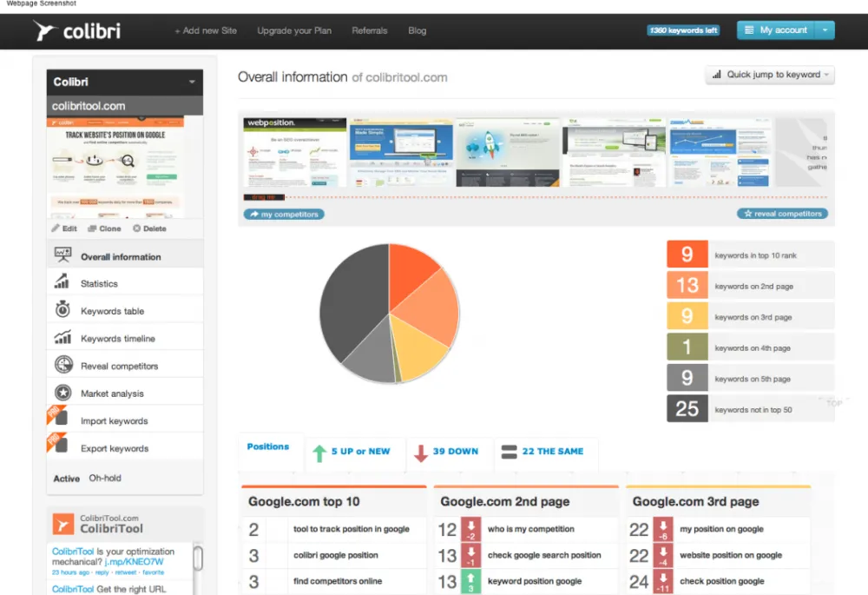The width and height of the screenshot is (868, 595).
Task: Expand the My account arrow dropdown
Action: point(825,30)
